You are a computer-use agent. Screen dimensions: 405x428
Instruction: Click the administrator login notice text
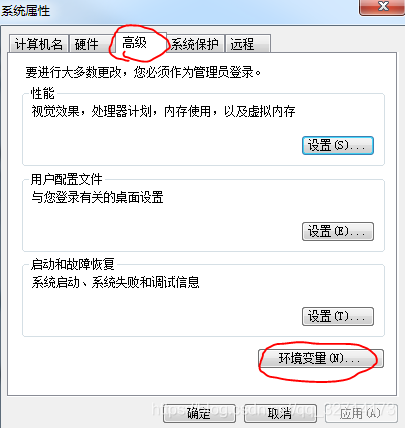pos(143,72)
